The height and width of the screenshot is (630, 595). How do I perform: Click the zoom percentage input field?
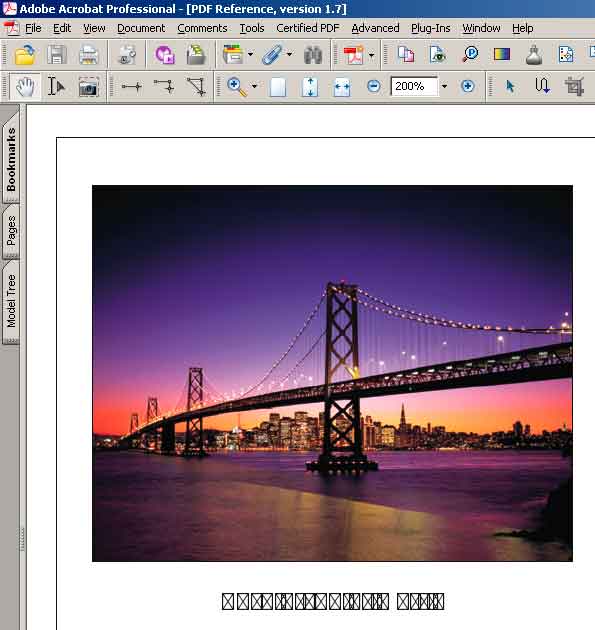pyautogui.click(x=415, y=86)
